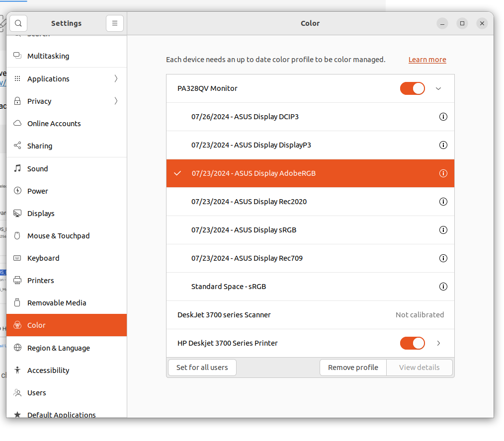Expand the Applications submenu arrow

coord(116,78)
